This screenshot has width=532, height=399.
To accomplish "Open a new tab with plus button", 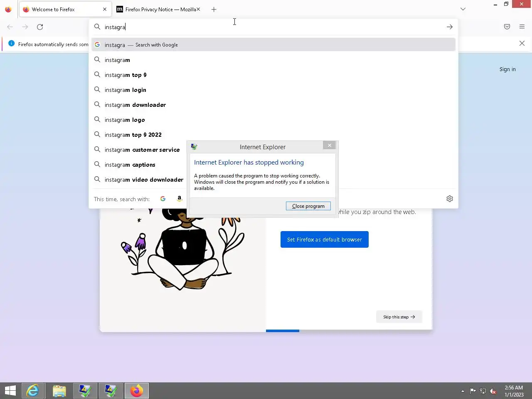I will point(214,9).
